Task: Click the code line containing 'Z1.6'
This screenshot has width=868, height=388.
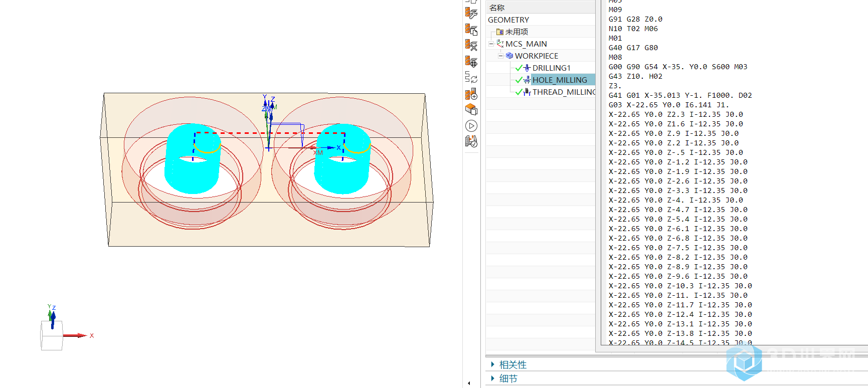Action: coord(675,124)
